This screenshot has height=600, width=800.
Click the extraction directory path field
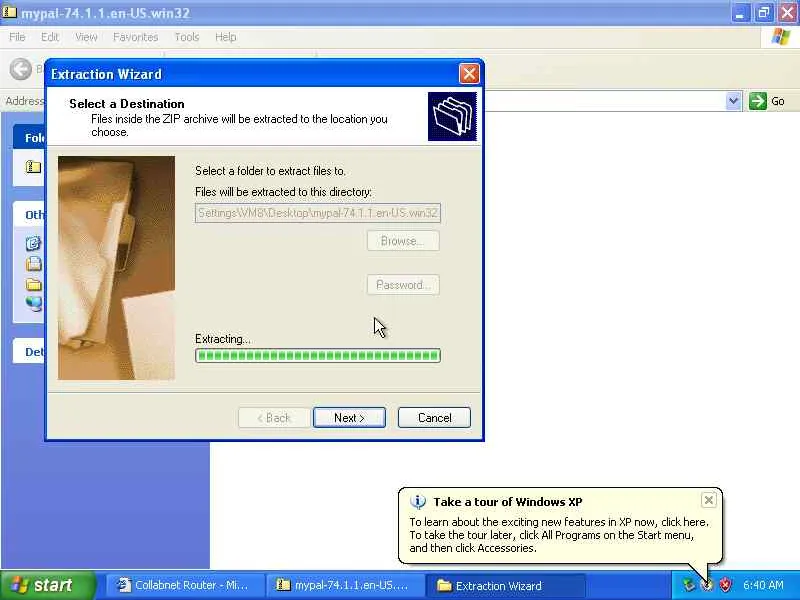(x=318, y=213)
